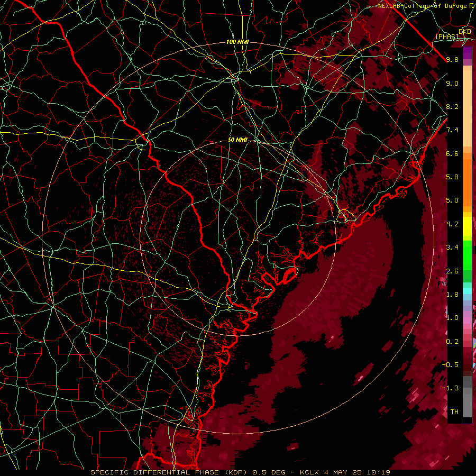Viewport: 476px width, 476px height.
Task: Click the 1.0 legend value
Action: point(452,318)
